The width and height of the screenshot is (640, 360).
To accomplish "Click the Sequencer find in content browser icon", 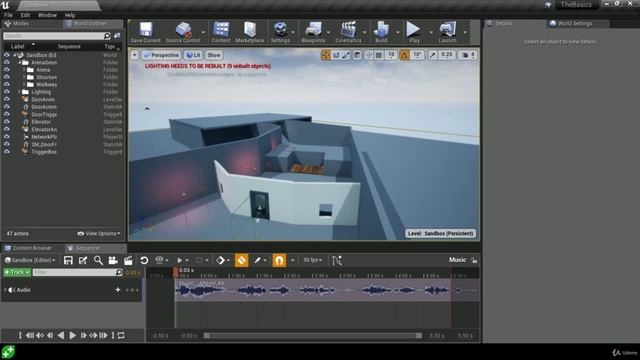I will (x=98, y=260).
